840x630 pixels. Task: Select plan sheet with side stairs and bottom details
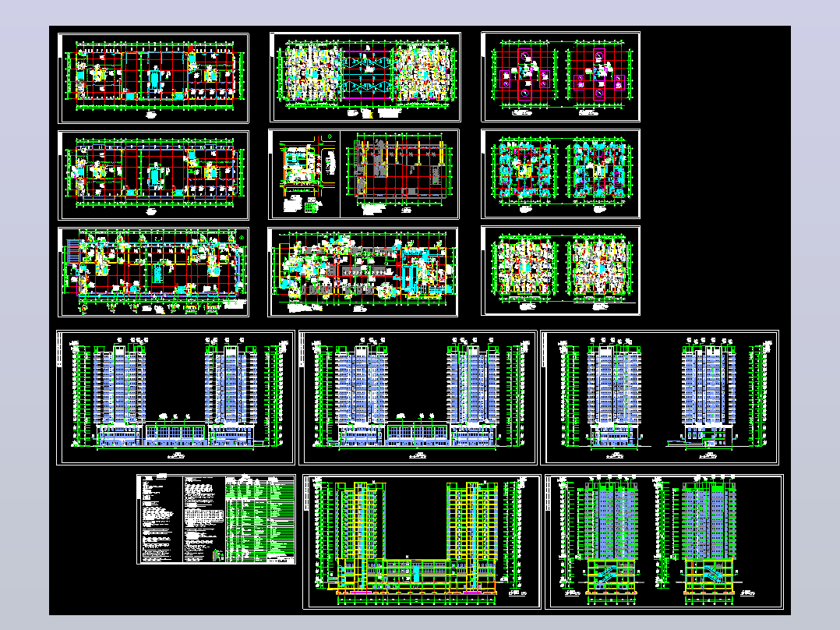[154, 272]
